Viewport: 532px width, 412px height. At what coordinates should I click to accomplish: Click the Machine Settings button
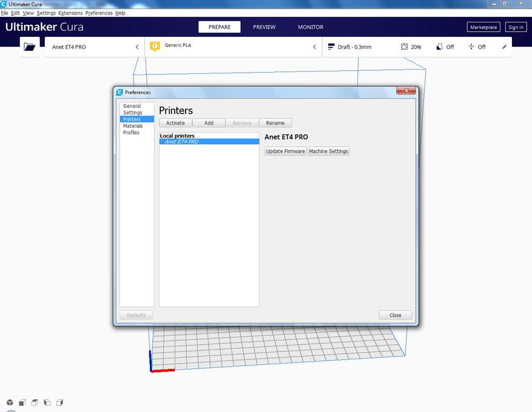328,151
